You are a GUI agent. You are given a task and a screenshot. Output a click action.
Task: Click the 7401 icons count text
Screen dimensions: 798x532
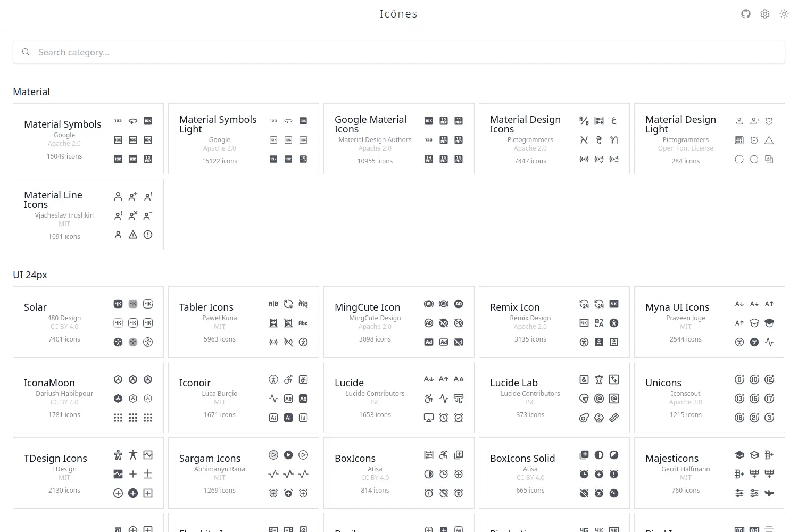[x=64, y=339]
